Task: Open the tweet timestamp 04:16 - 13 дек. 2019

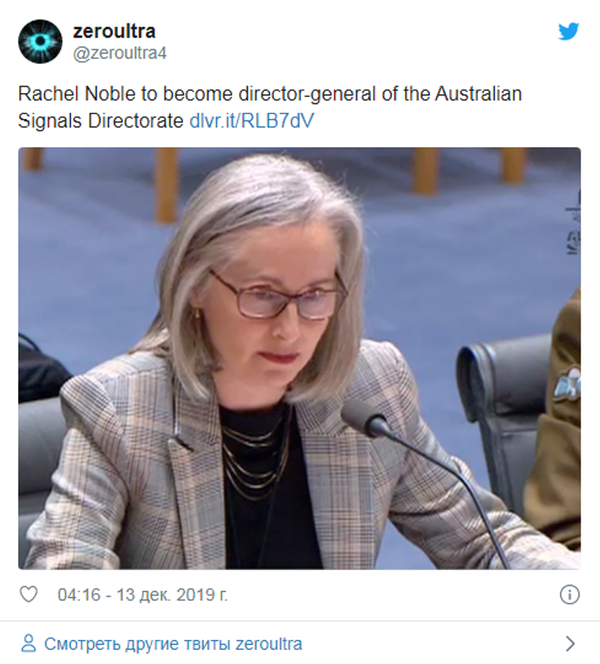Action: 143,595
